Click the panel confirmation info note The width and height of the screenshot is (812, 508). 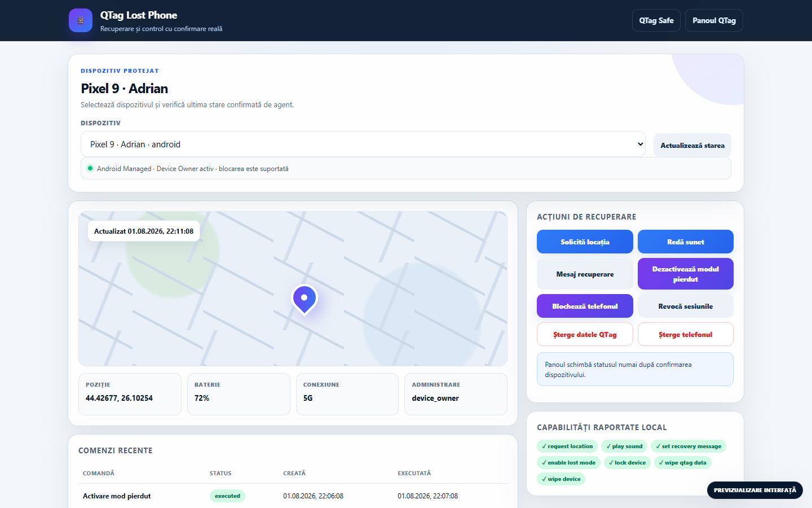[x=635, y=369]
